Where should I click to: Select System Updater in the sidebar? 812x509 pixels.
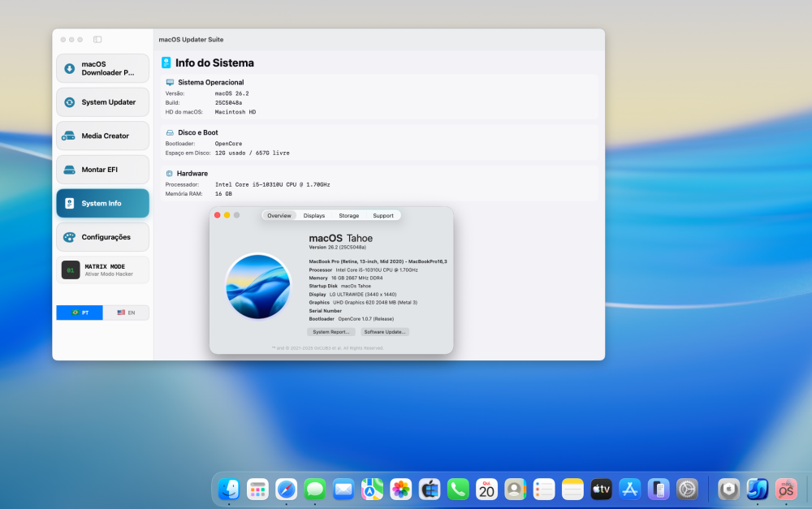tap(102, 102)
